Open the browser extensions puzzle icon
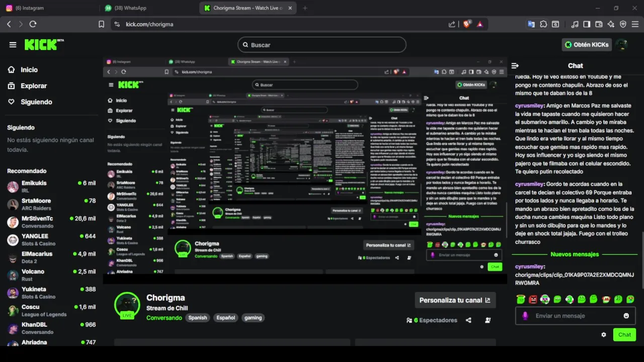 tap(543, 24)
